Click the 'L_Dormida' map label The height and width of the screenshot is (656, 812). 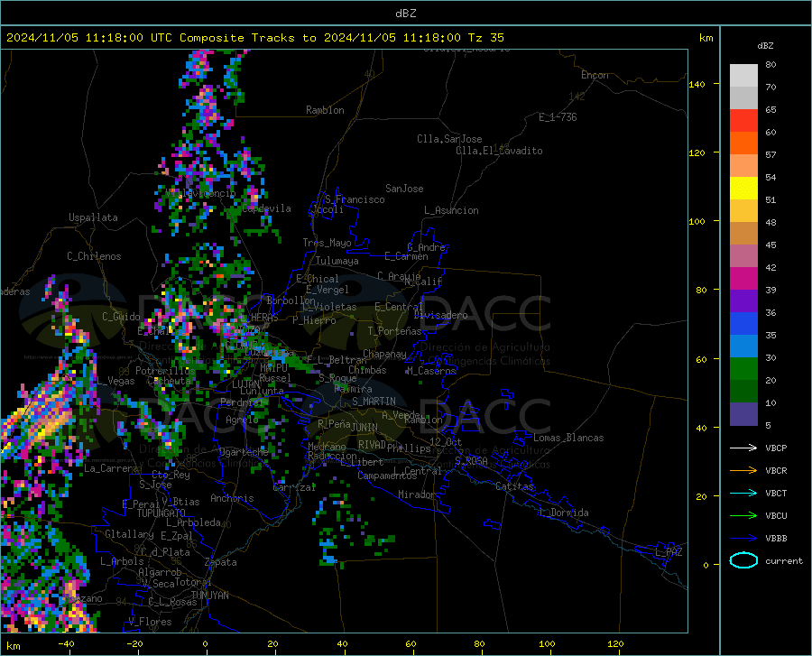point(563,513)
